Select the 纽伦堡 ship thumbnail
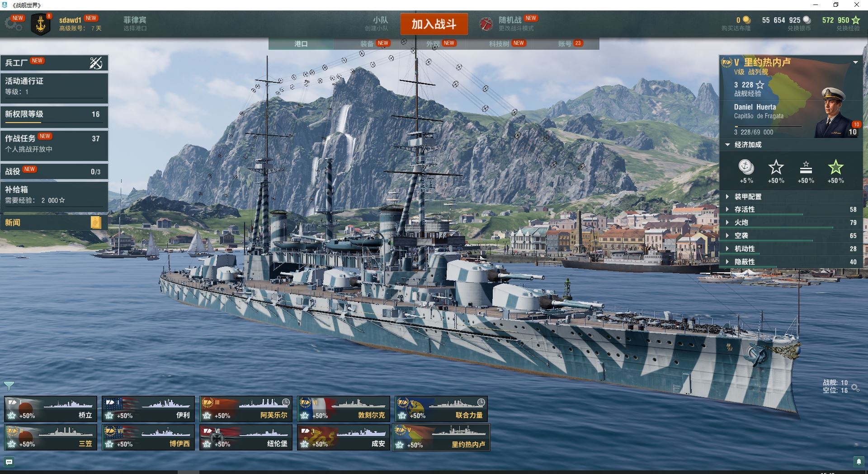Viewport: 868px width, 474px height. tap(246, 437)
